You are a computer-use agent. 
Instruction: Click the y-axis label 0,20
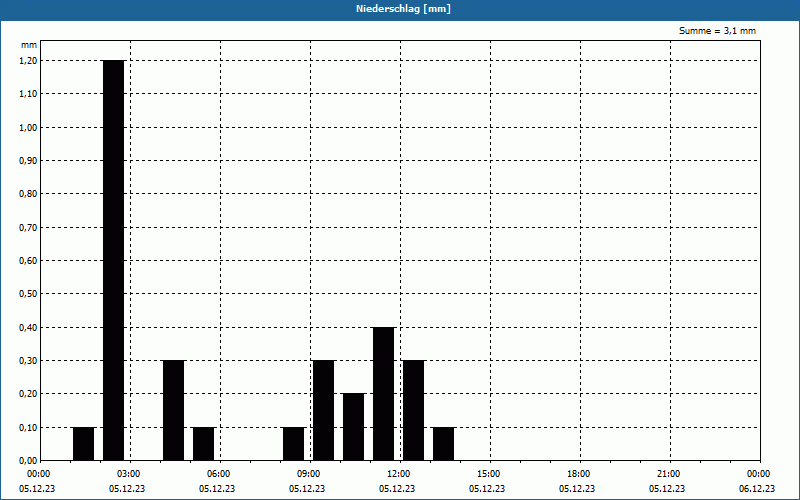point(28,394)
